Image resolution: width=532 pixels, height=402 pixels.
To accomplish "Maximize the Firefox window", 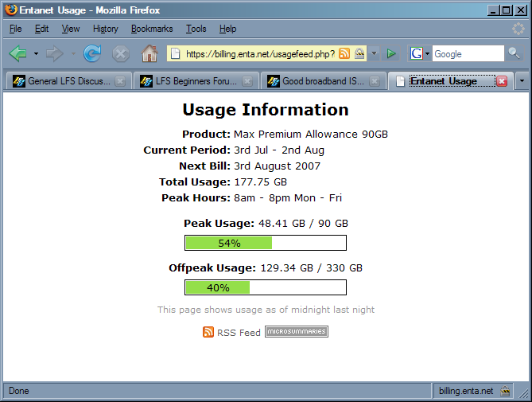I will click(x=507, y=10).
